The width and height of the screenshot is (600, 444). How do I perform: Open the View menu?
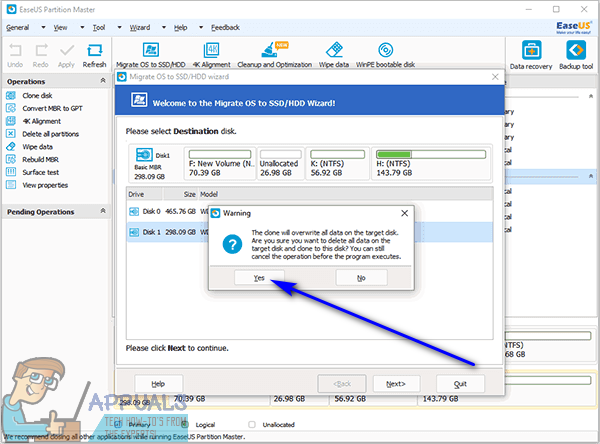60,28
